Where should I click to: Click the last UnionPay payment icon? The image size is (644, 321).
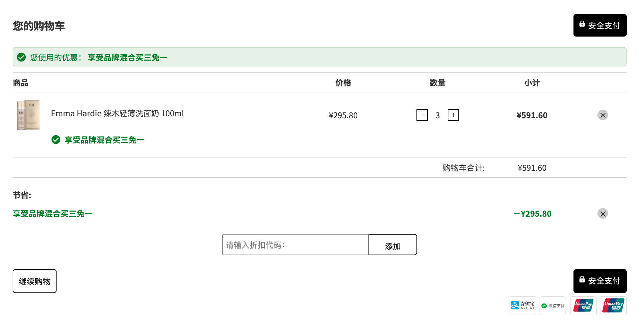(613, 305)
